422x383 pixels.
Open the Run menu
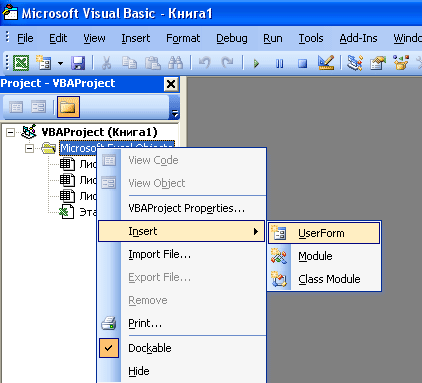tap(273, 38)
